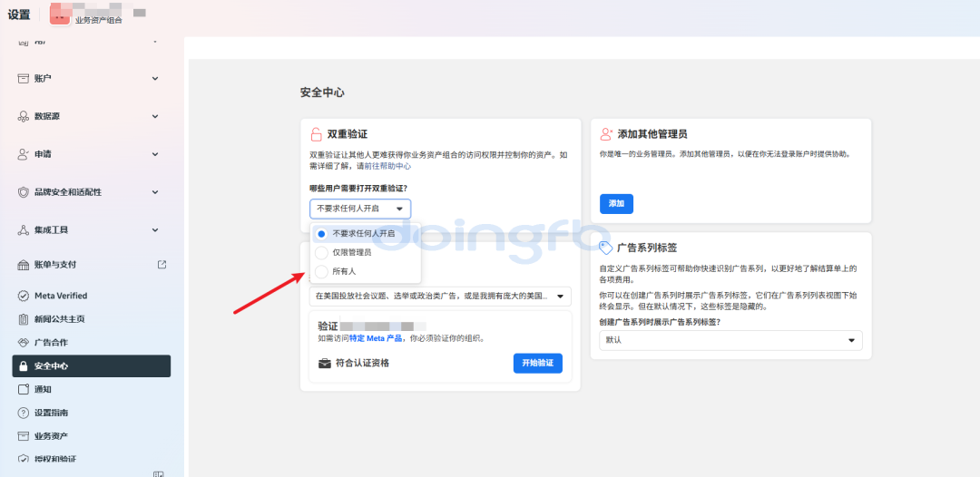This screenshot has width=980, height=477.
Task: Click the 数据源 icon in sidebar
Action: (x=24, y=117)
